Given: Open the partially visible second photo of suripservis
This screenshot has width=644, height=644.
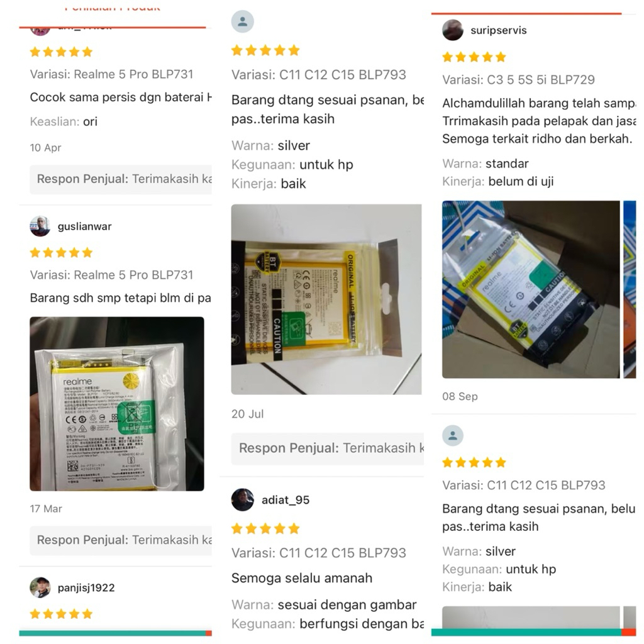Looking at the screenshot, I should pyautogui.click(x=630, y=289).
